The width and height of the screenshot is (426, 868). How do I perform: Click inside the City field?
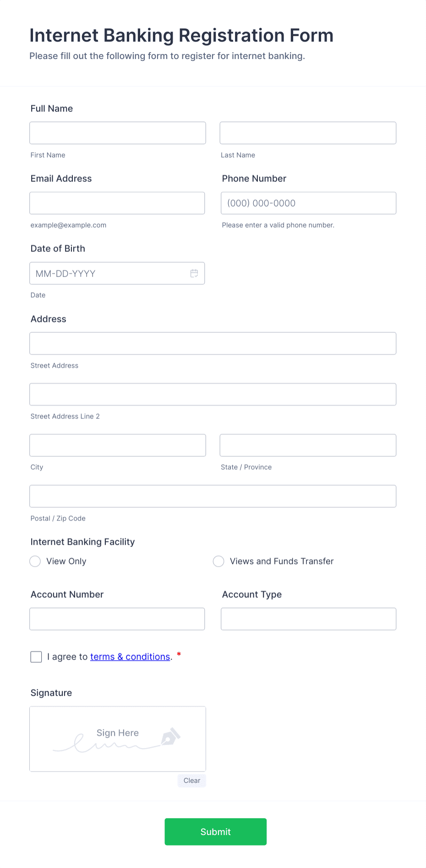pos(117,445)
